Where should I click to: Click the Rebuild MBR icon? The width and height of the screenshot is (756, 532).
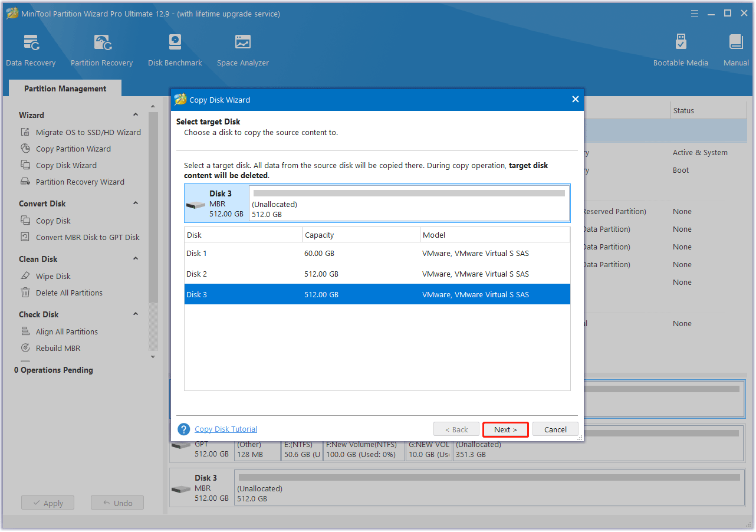click(25, 348)
